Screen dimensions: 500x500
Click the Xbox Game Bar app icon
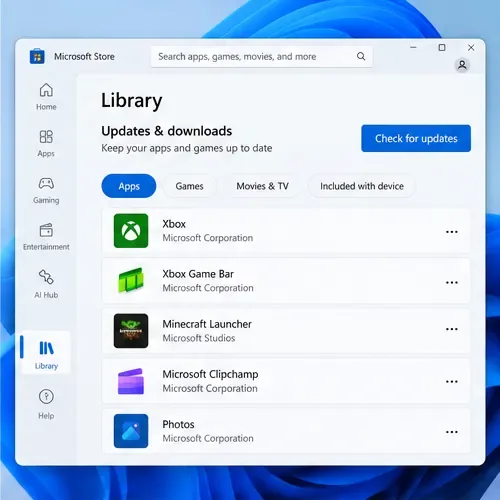click(x=131, y=281)
